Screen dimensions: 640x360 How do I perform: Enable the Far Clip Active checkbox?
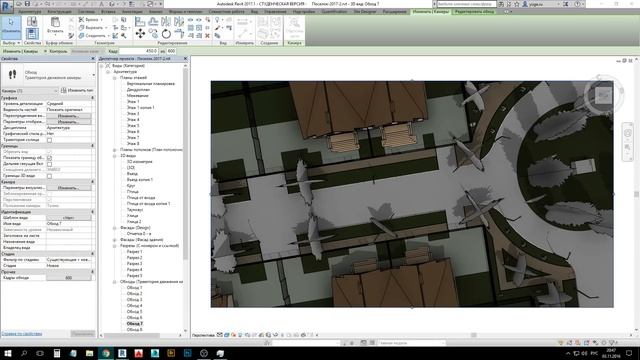click(49, 164)
